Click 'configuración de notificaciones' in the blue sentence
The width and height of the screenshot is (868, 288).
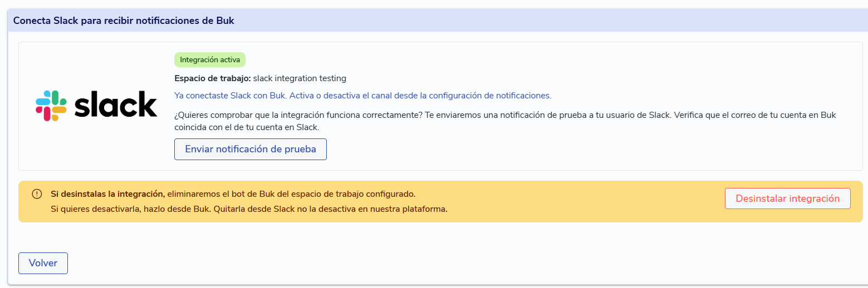(x=490, y=96)
